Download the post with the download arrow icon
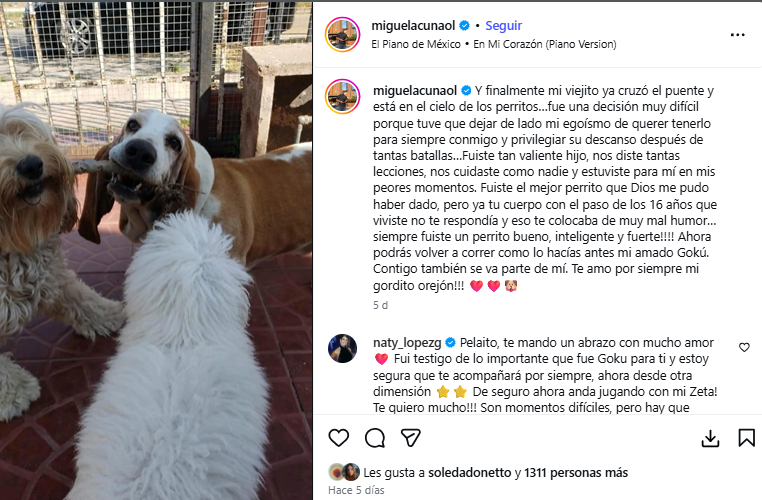The image size is (762, 500). coord(710,438)
